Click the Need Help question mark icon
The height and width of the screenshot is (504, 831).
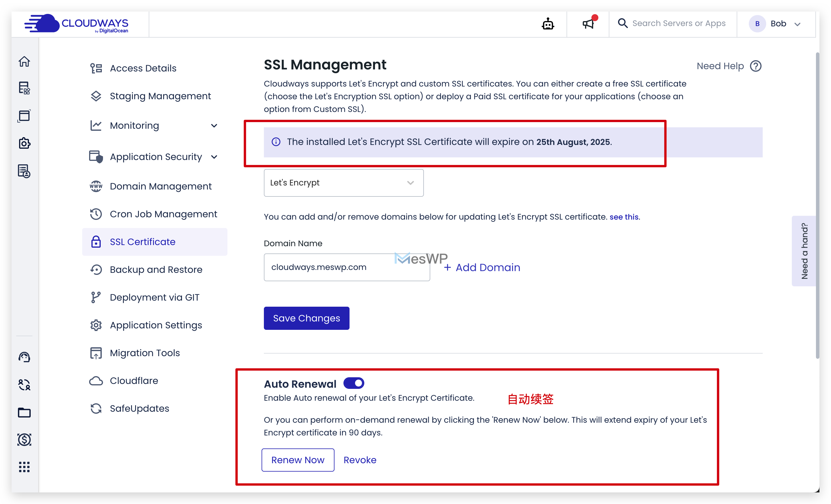pyautogui.click(x=756, y=66)
